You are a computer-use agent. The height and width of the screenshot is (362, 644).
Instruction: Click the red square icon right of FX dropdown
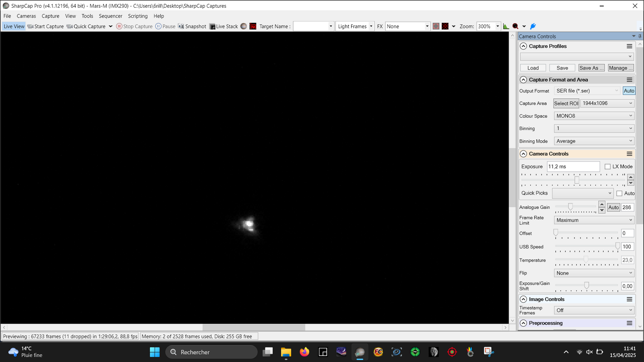436,26
